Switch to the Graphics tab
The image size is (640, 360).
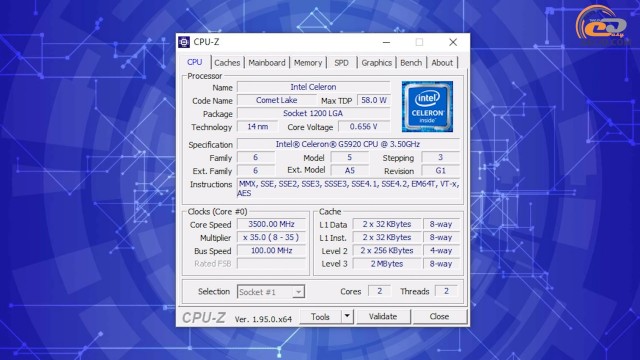coord(376,63)
